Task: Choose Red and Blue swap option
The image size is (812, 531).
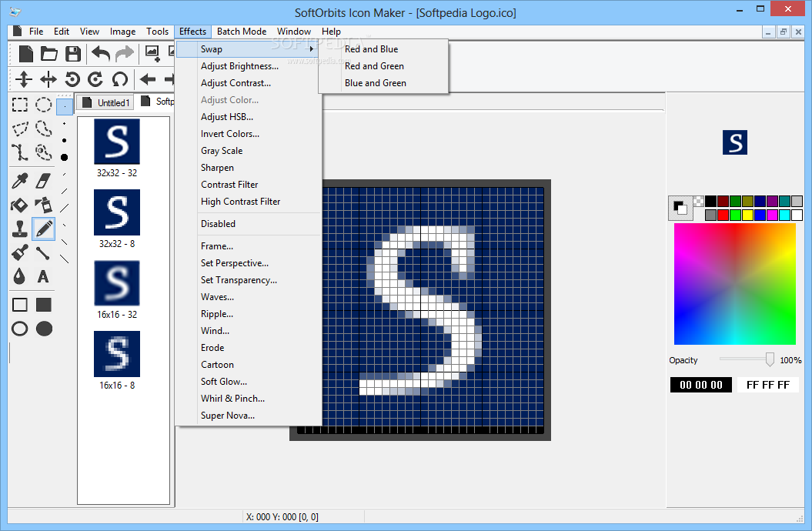Action: pos(384,49)
